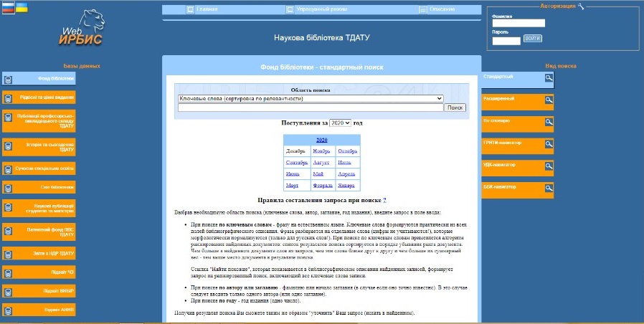Click the Декабрь calendar cell
Screen dimensions: 644x324
click(x=296, y=151)
